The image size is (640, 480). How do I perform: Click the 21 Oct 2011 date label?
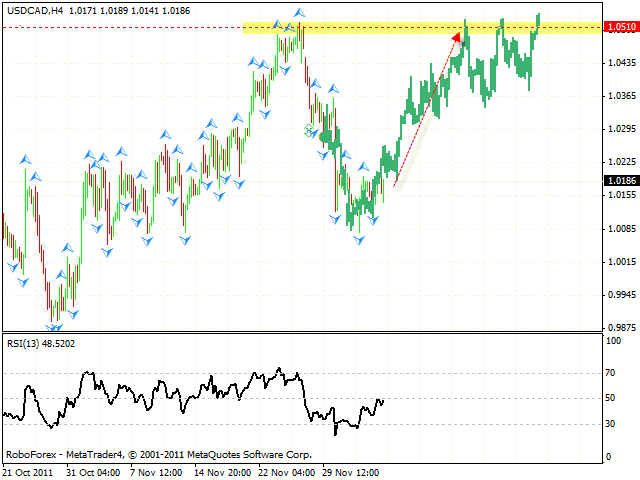30,470
